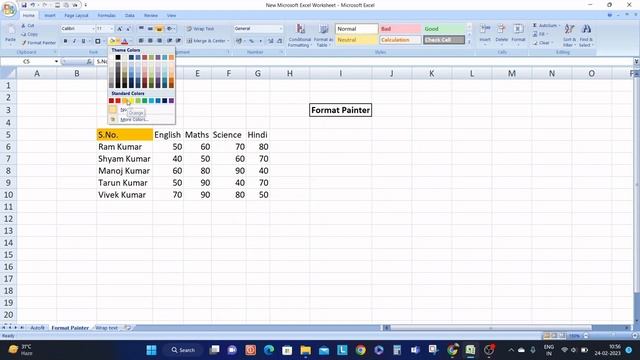
Task: Click the Clear button in Editing group
Action: pyautogui.click(x=543, y=43)
